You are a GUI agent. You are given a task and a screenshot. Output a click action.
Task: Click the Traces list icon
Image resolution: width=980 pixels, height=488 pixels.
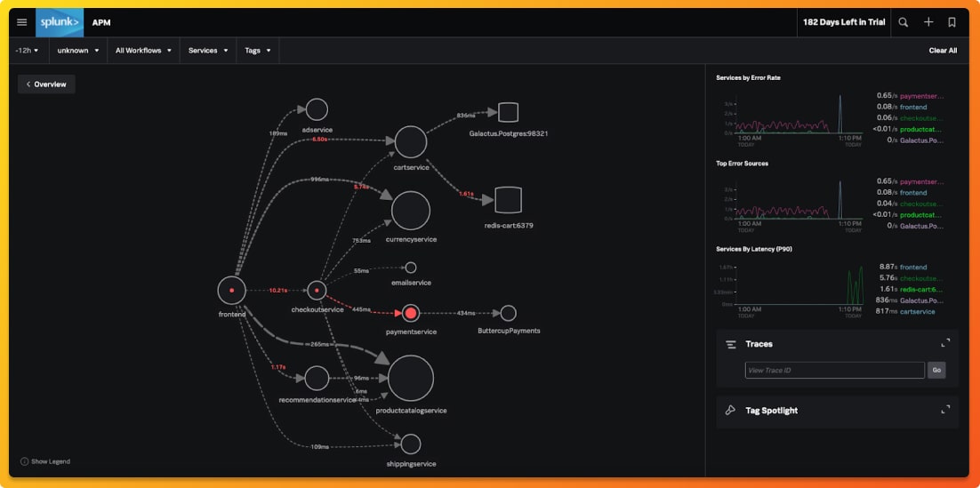pyautogui.click(x=731, y=344)
